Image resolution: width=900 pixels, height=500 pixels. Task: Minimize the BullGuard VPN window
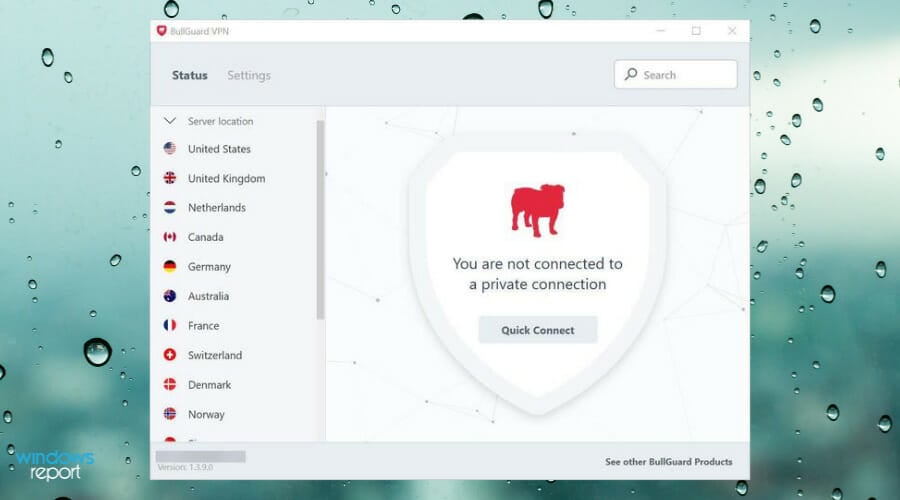coord(661,31)
